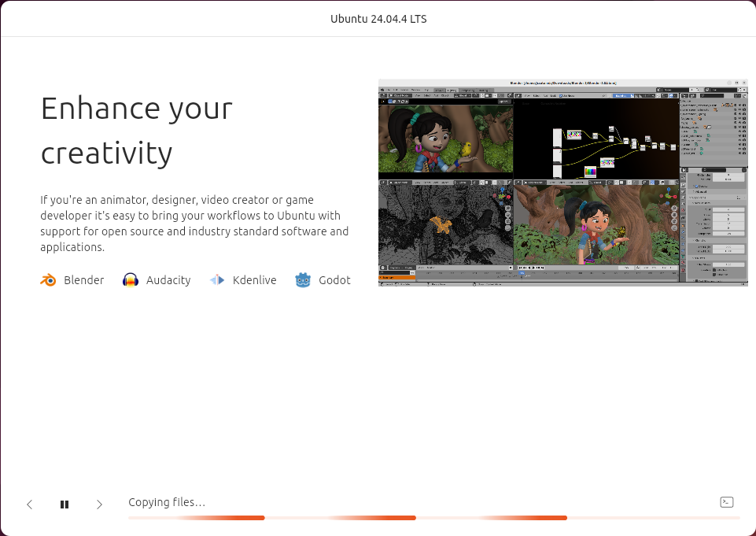Click the 'Enhance your creativity' heading
Viewport: 756px width, 536px height.
[136, 130]
